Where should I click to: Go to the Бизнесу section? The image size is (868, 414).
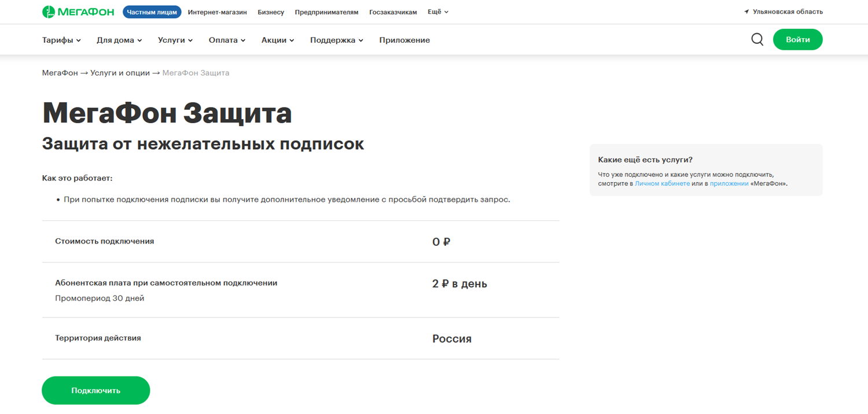[x=271, y=12]
